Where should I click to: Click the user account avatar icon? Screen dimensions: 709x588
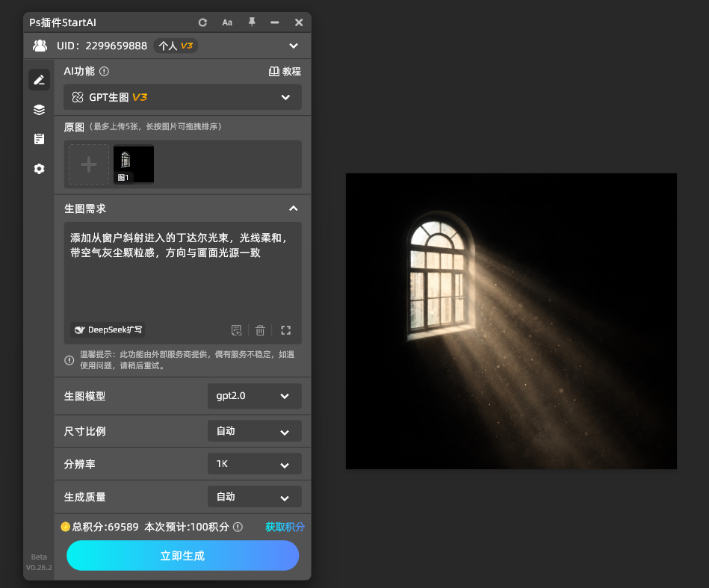[40, 46]
